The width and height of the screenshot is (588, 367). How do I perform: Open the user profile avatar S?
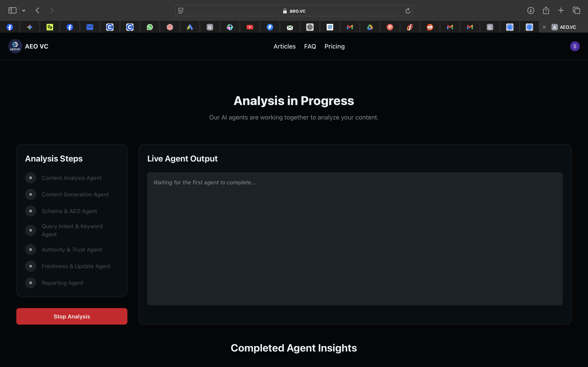point(575,46)
